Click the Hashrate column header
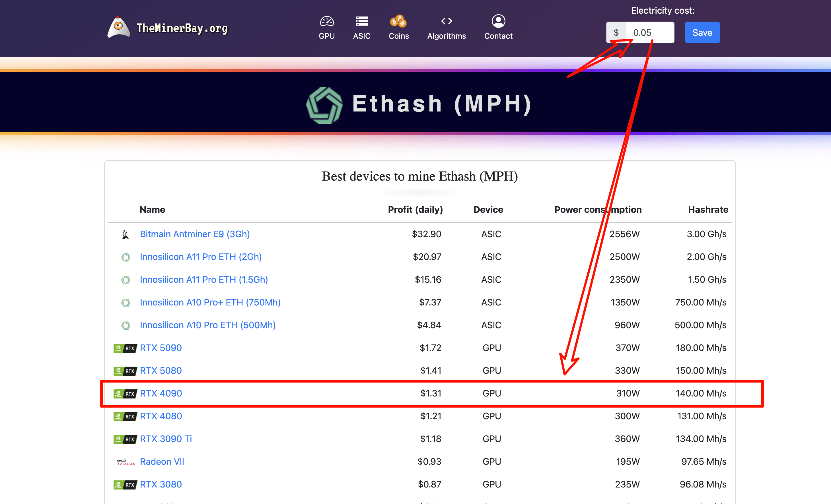 tap(708, 209)
